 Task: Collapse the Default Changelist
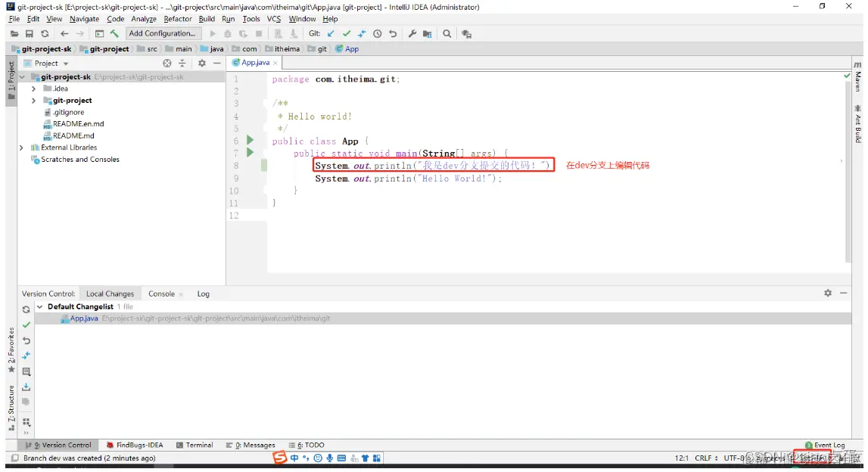click(x=39, y=306)
